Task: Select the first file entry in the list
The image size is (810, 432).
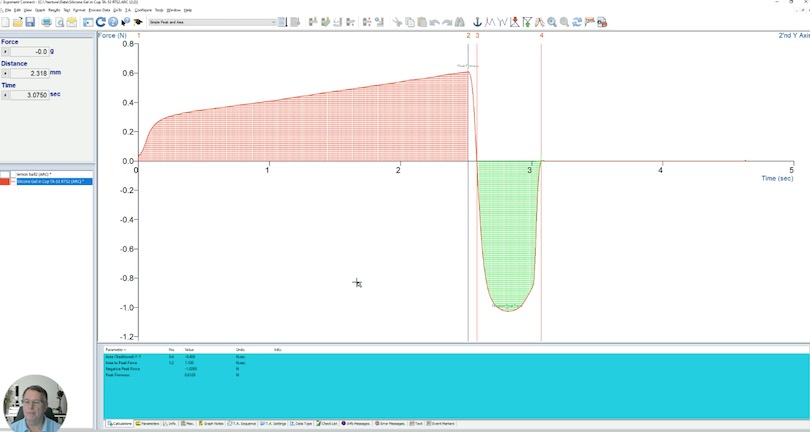Action: point(34,175)
